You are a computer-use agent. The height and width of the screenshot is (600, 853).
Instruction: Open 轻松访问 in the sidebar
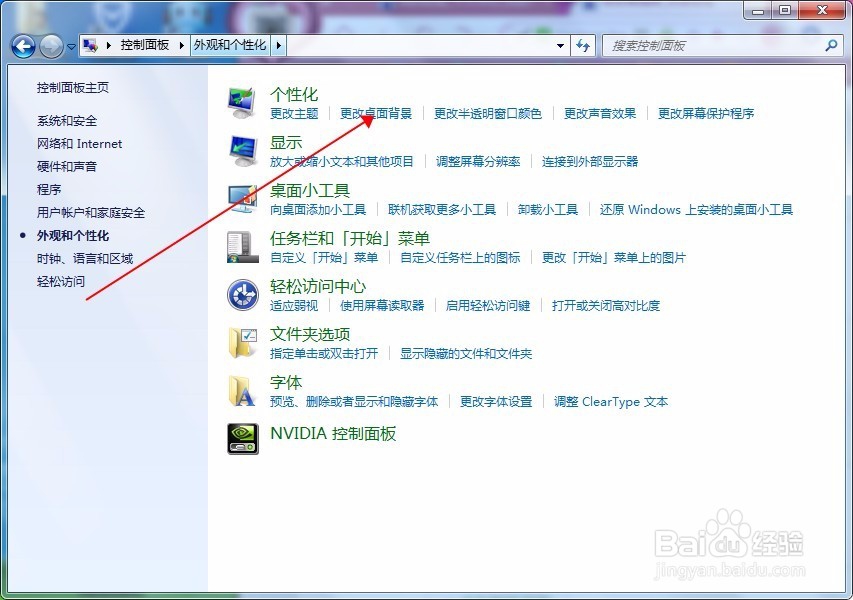pyautogui.click(x=61, y=281)
